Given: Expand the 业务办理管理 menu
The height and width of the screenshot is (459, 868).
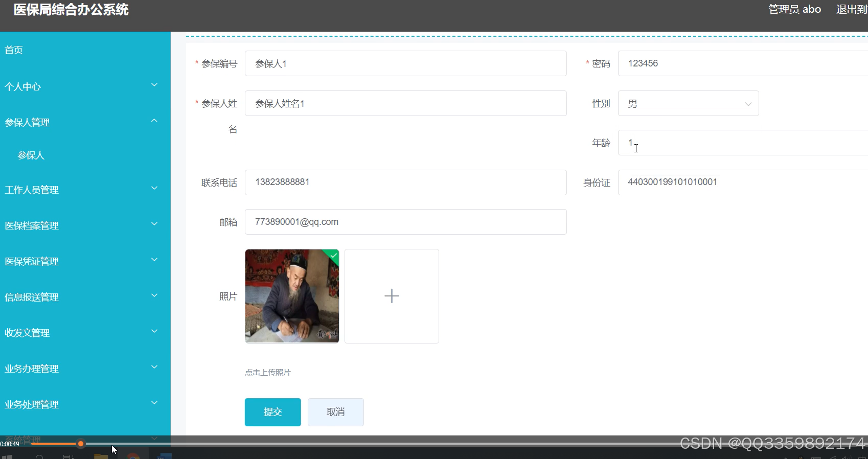Looking at the screenshot, I should [x=85, y=369].
